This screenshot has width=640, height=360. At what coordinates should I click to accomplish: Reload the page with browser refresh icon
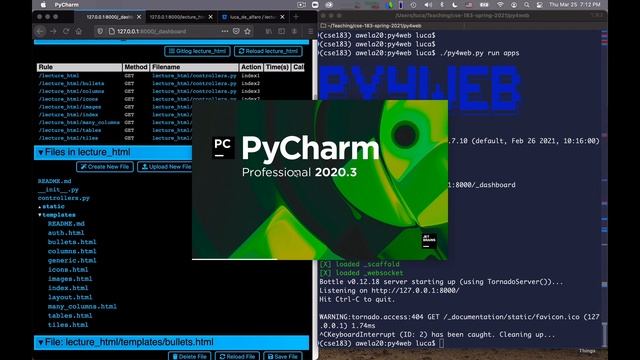(66, 31)
